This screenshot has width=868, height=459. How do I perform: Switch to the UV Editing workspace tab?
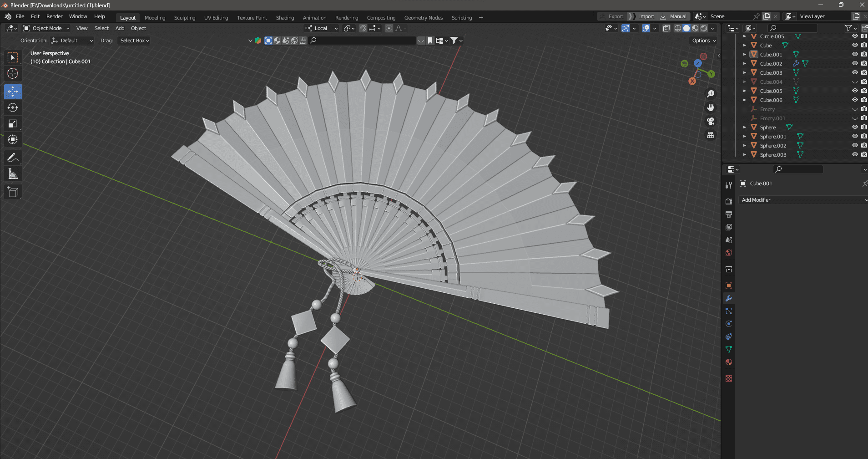[x=216, y=18]
